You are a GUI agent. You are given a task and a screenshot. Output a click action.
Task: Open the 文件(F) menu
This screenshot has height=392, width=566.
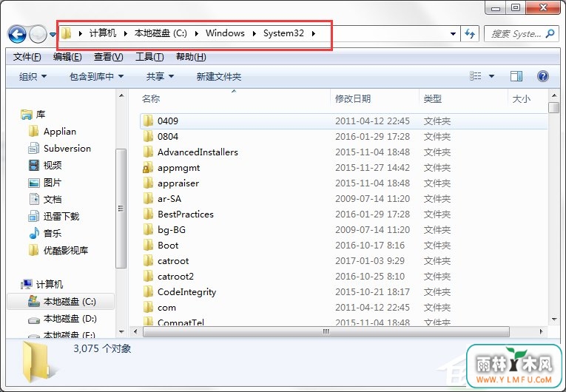[x=27, y=57]
